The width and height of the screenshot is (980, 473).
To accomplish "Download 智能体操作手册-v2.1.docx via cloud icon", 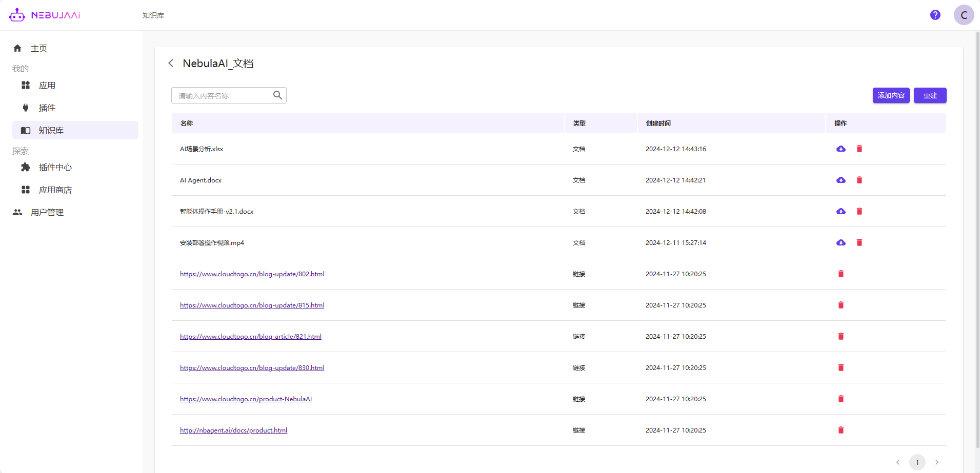I will pos(841,212).
